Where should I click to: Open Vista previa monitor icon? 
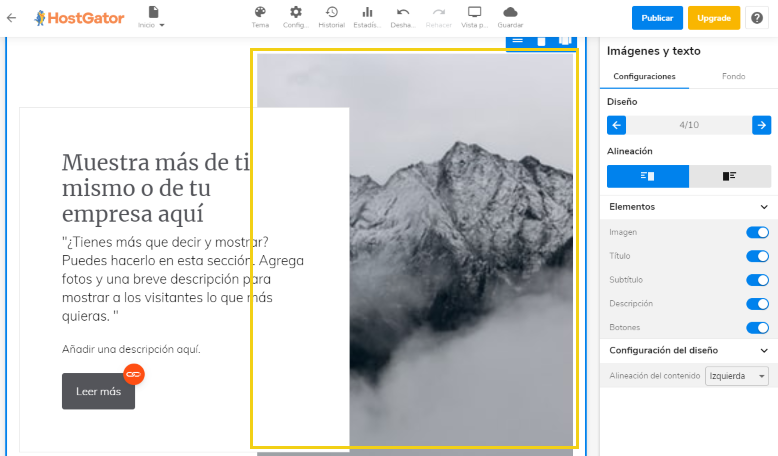[474, 18]
